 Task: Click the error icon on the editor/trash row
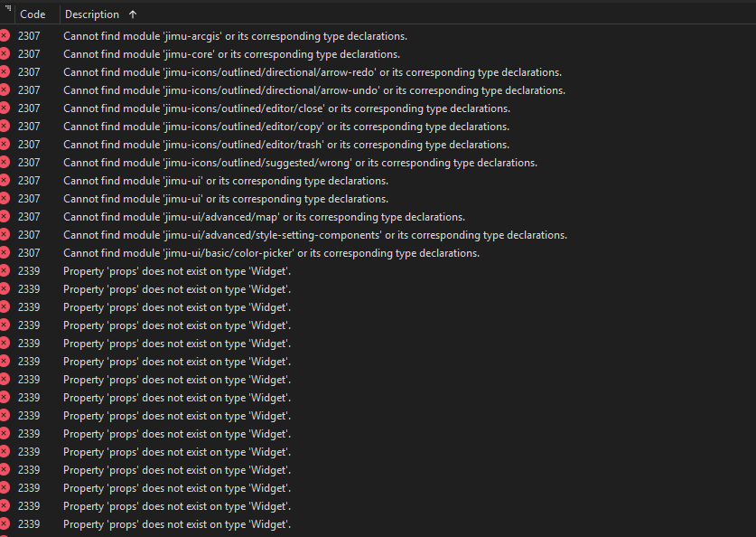(x=5, y=145)
